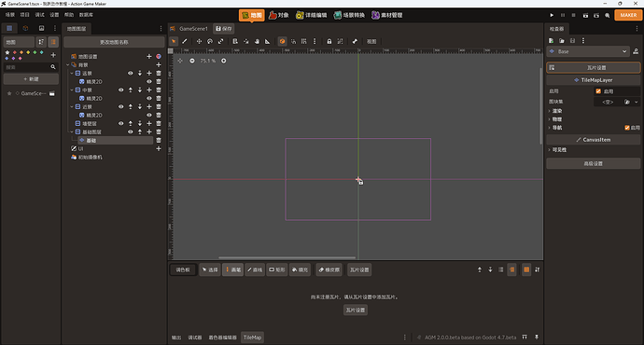Viewport: 644px width, 345px height.
Task: Toggle visibility of the 基础图层 layer
Action: [x=130, y=132]
